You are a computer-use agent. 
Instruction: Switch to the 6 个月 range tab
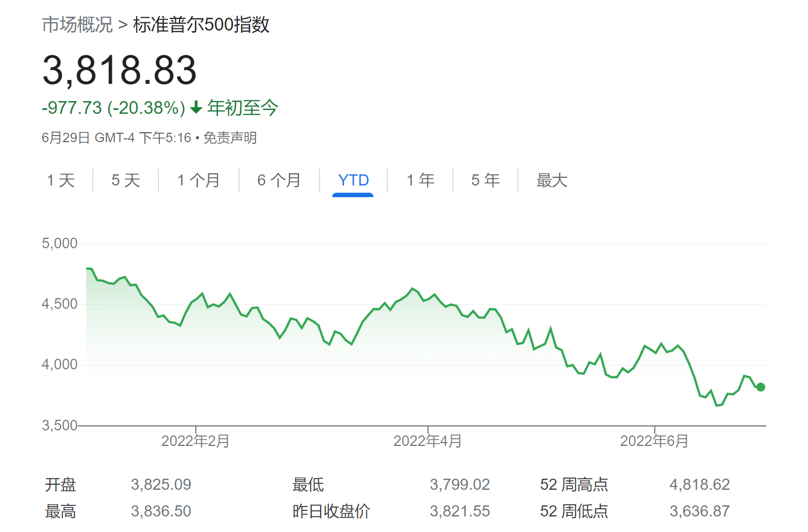279,180
